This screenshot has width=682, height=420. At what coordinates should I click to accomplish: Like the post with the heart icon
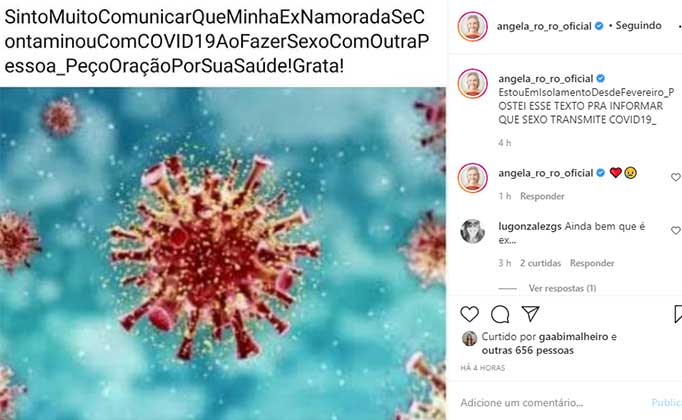coord(469,314)
